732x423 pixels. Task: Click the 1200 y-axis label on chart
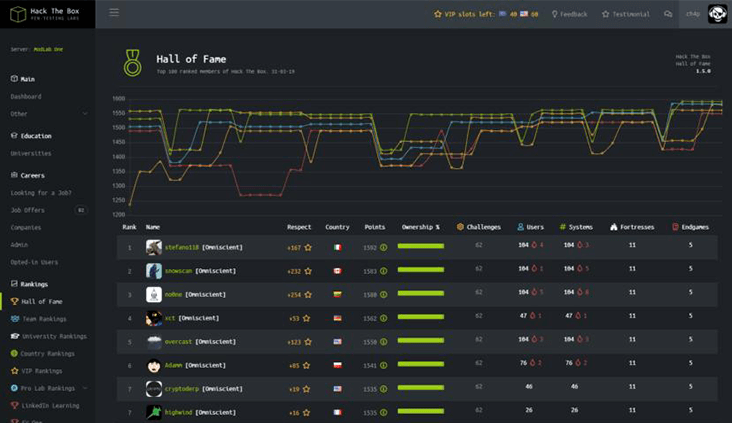pyautogui.click(x=119, y=215)
